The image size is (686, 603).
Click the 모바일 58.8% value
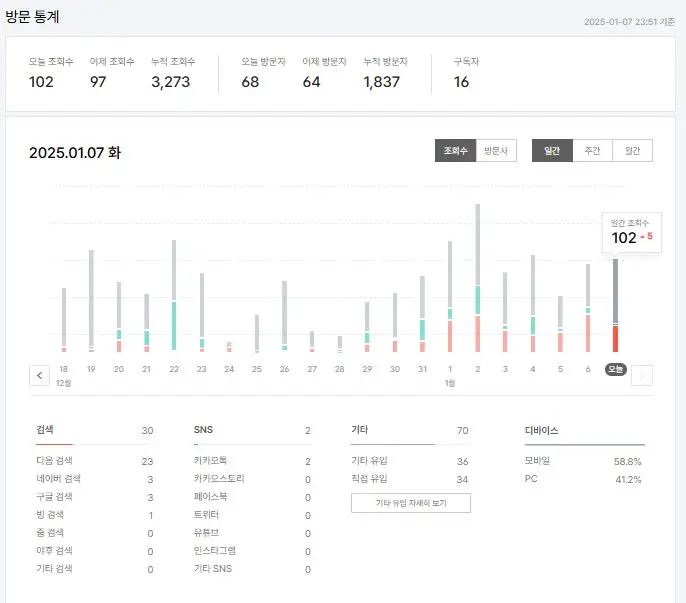pos(627,461)
